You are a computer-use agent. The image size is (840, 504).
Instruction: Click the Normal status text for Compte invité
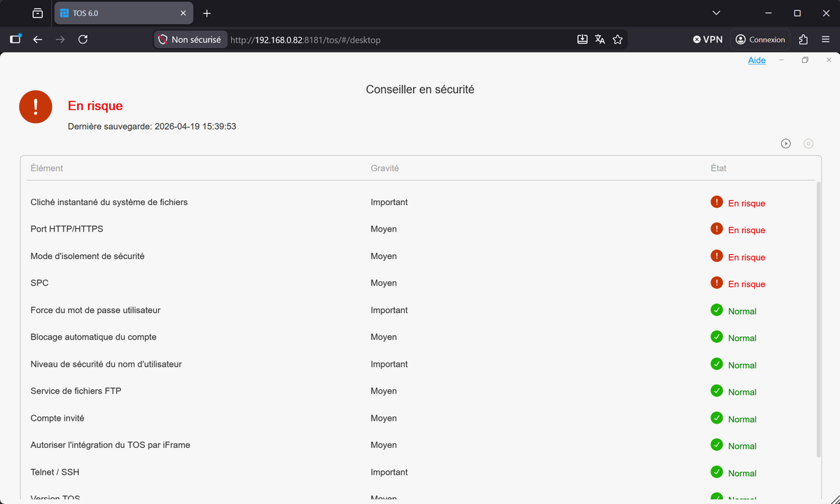(742, 419)
